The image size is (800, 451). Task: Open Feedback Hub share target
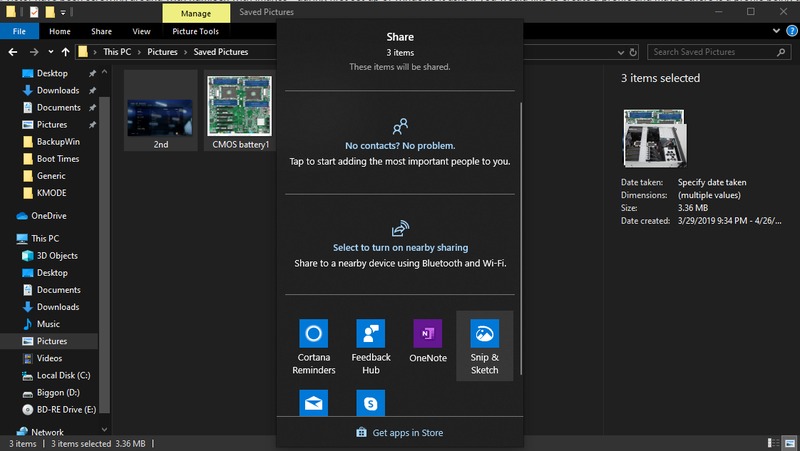[371, 346]
